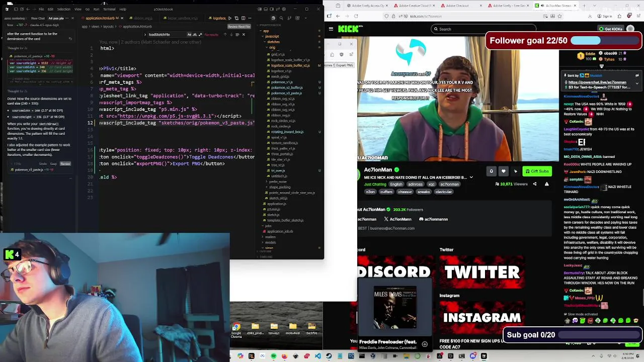Click the Gift Subs button

pos(537,171)
